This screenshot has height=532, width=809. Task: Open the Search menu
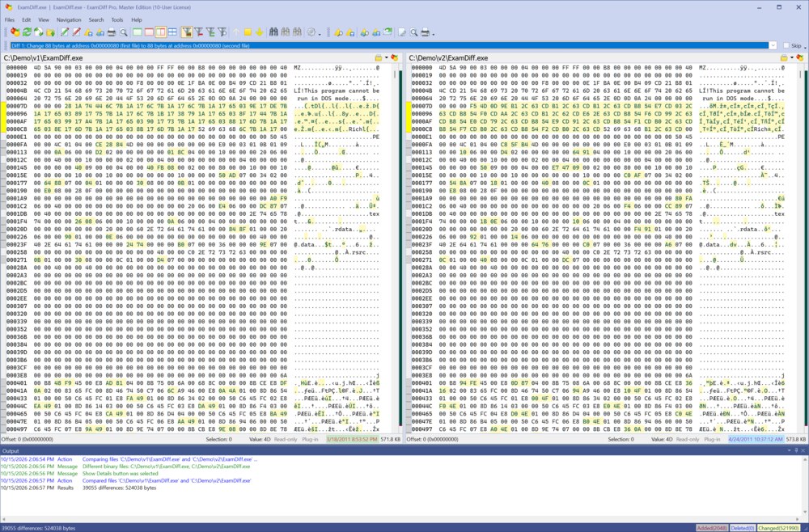tap(96, 19)
